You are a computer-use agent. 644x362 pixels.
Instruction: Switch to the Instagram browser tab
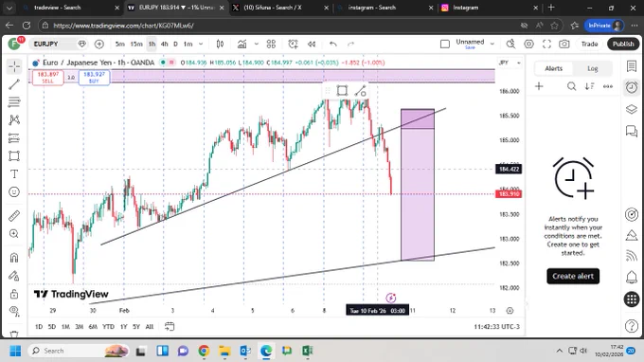click(488, 8)
